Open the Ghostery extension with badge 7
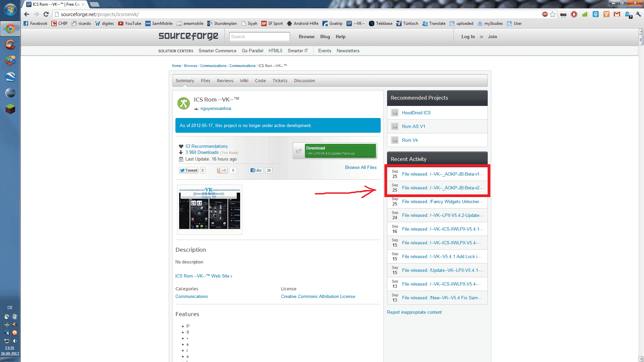The width and height of the screenshot is (644, 362). 628,14
